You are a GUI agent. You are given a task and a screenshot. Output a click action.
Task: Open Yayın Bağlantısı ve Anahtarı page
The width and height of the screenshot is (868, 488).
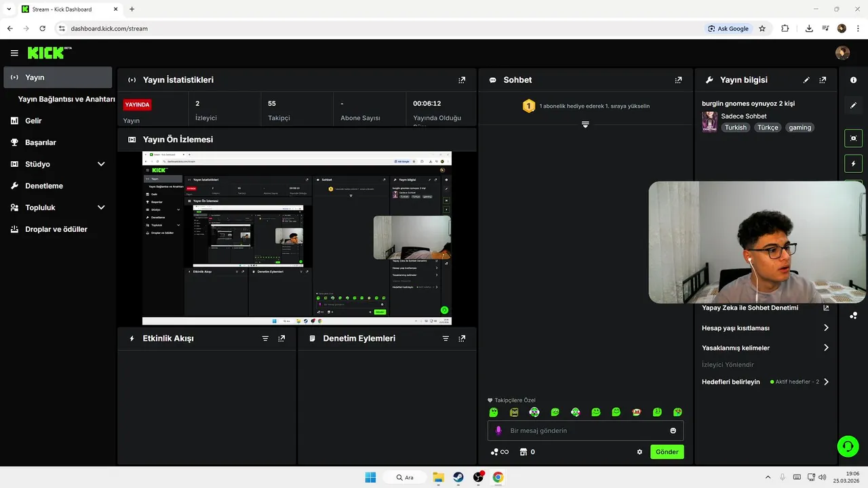pyautogui.click(x=66, y=99)
